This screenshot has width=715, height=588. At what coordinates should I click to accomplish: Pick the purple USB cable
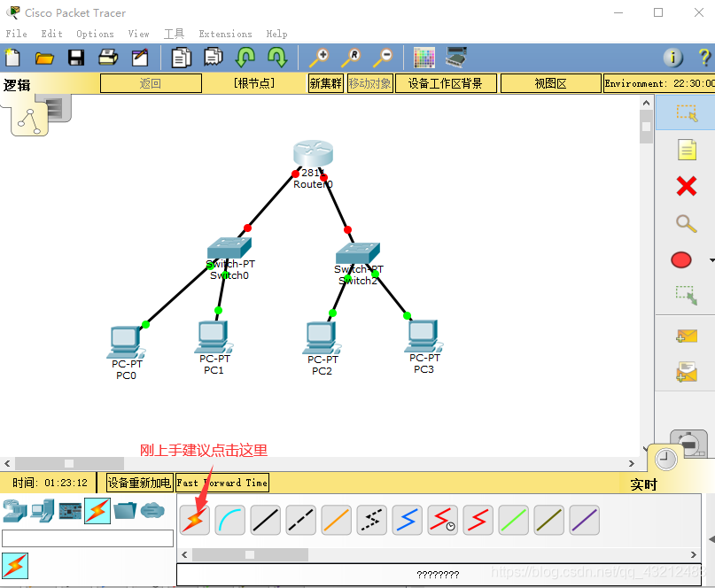point(584,520)
